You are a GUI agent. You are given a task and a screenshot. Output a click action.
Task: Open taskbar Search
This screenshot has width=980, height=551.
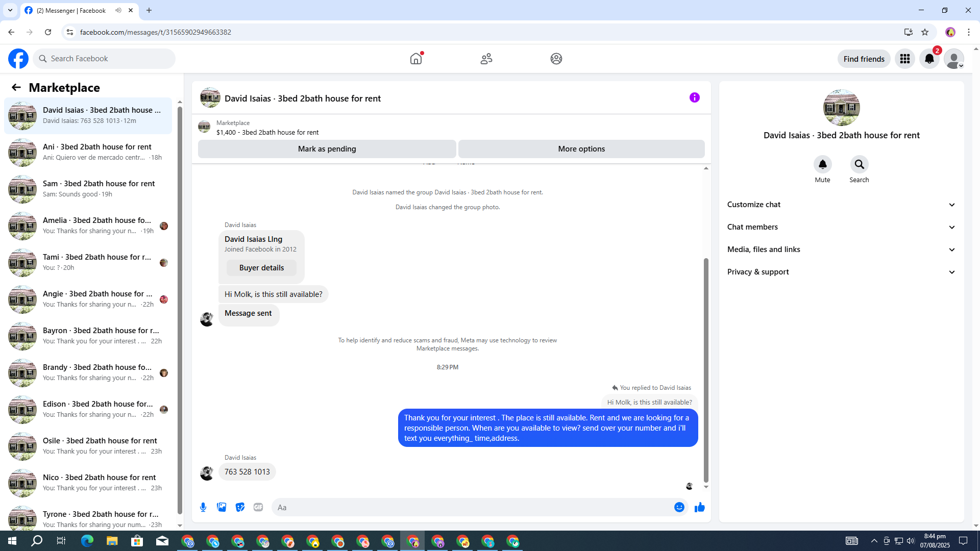click(x=37, y=541)
